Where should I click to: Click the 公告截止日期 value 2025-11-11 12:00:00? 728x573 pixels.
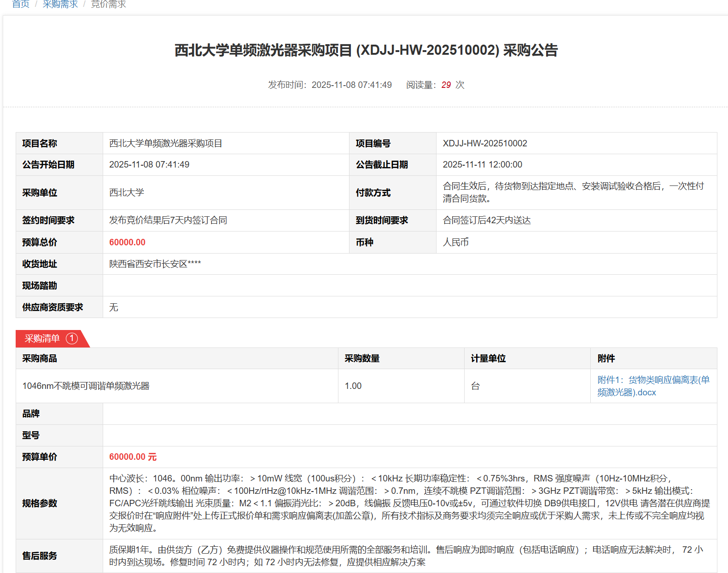coord(482,165)
